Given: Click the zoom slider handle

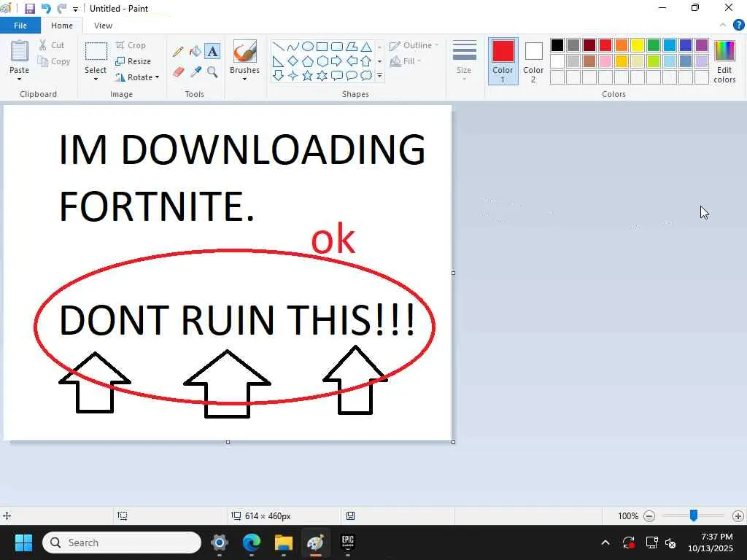Looking at the screenshot, I should pos(694,516).
